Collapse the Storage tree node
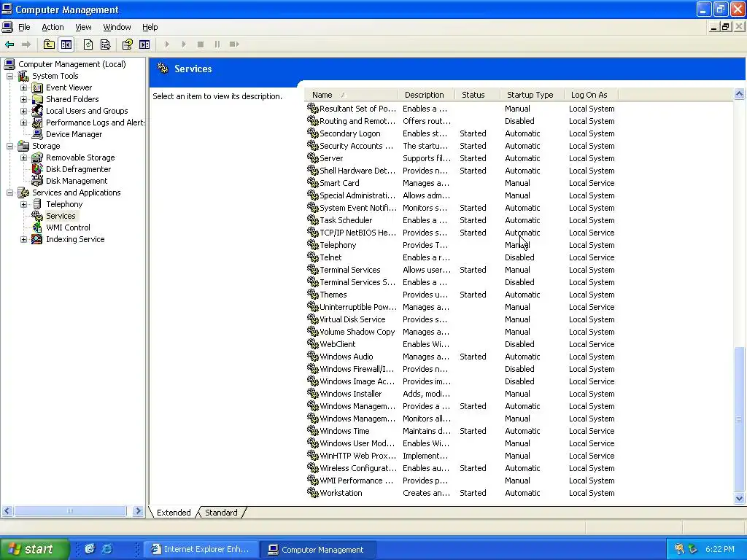Viewport: 747px width, 560px height. [x=9, y=146]
